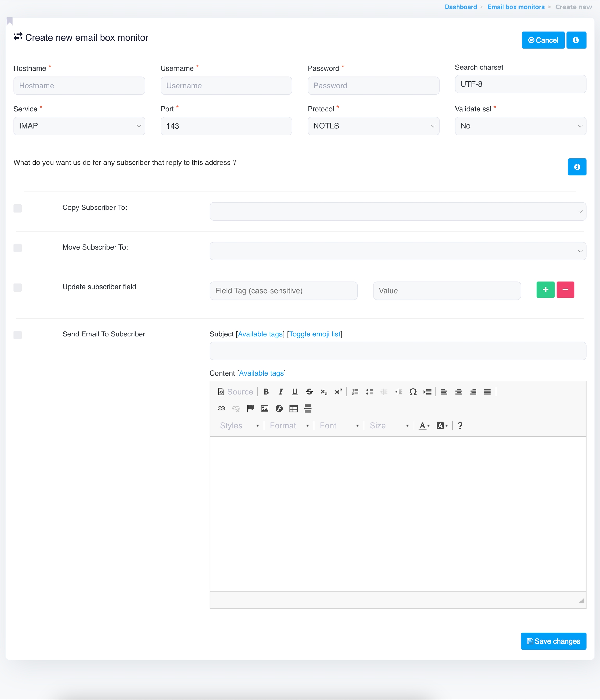Image resolution: width=600 pixels, height=700 pixels.
Task: Click into the Hostname input field
Action: click(79, 85)
